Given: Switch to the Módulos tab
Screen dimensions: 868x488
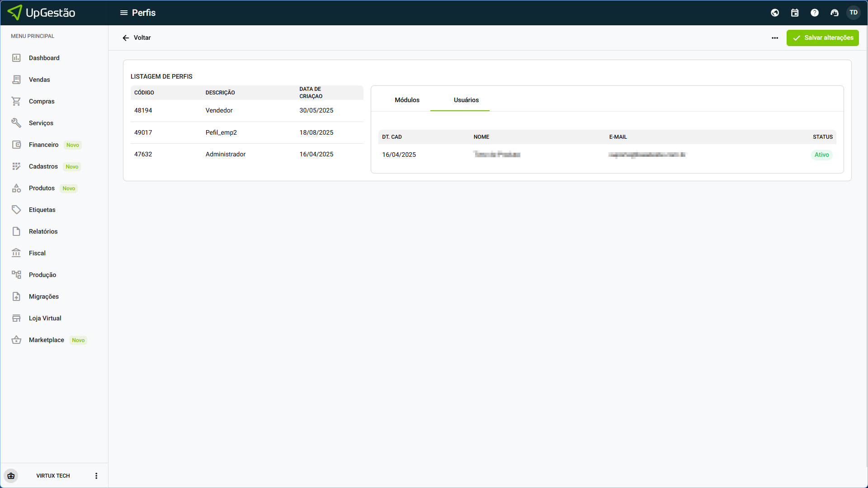Looking at the screenshot, I should (x=407, y=100).
